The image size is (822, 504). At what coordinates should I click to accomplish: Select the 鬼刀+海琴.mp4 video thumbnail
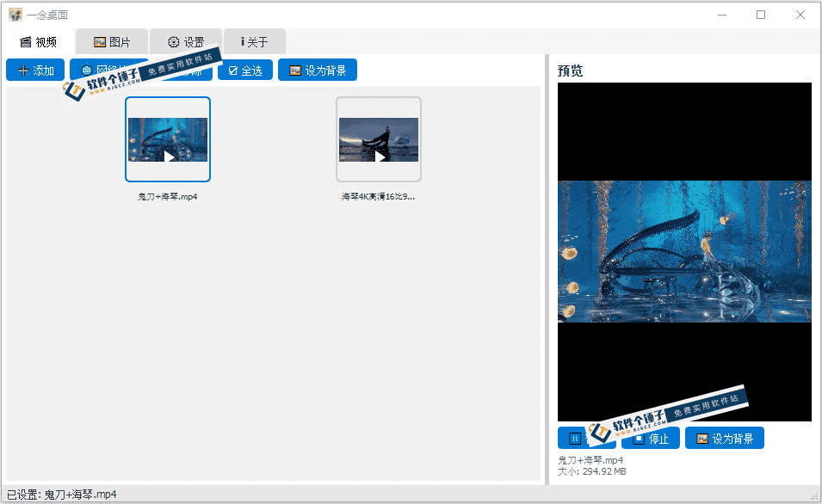(x=168, y=139)
